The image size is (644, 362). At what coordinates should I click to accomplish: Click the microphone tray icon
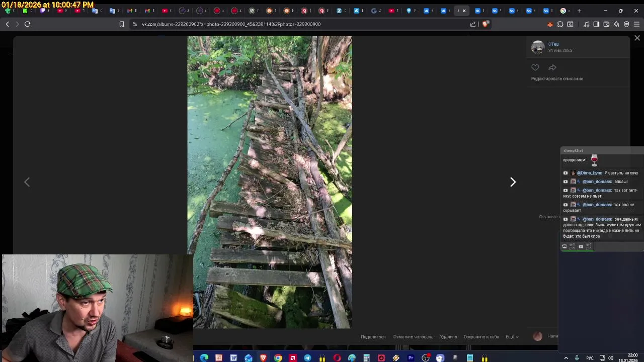click(577, 358)
